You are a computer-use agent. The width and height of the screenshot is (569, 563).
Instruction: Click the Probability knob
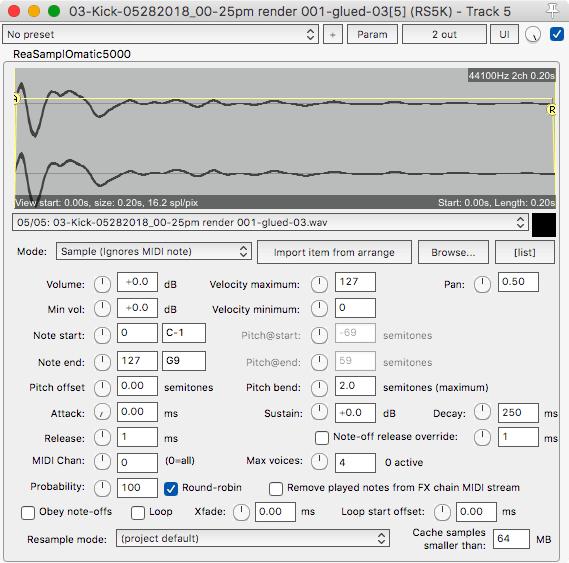coord(102,488)
